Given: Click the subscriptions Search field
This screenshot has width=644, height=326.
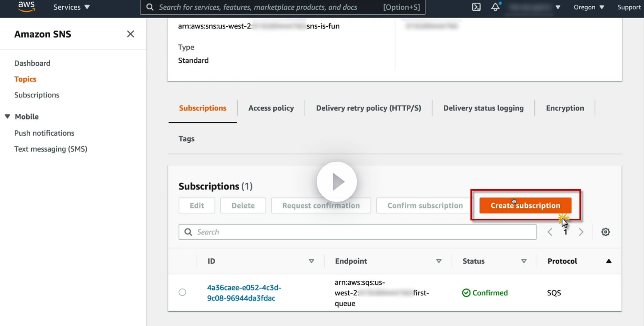Looking at the screenshot, I should (x=357, y=232).
